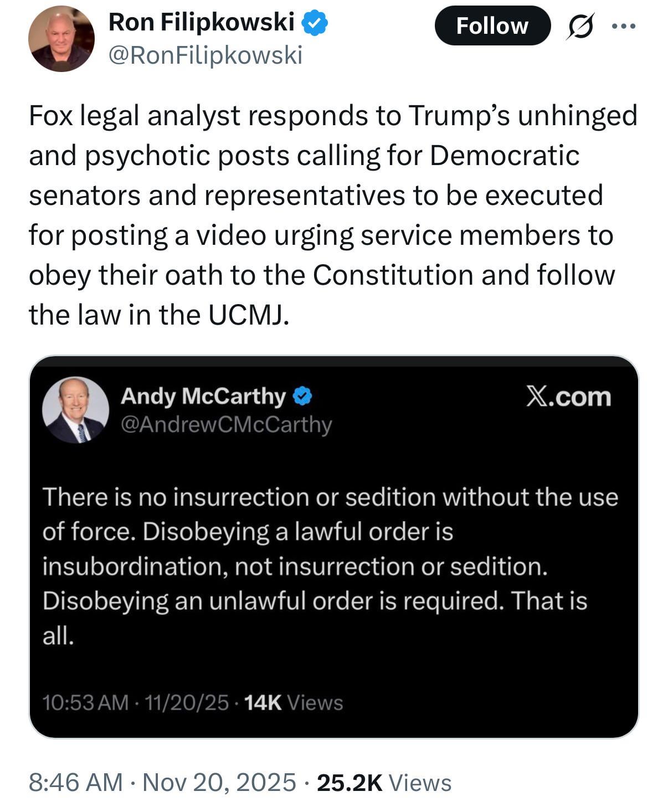
Task: Open the three-dot more options menu
Action: 624,26
